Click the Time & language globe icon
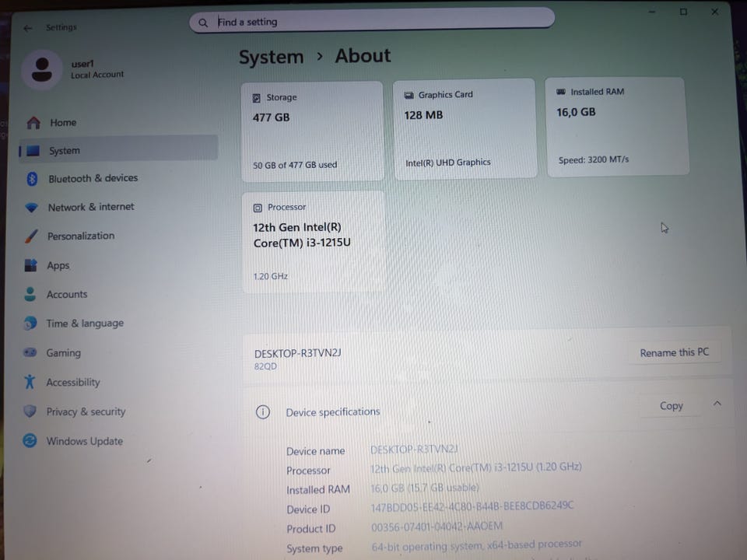The height and width of the screenshot is (560, 747). pos(30,324)
